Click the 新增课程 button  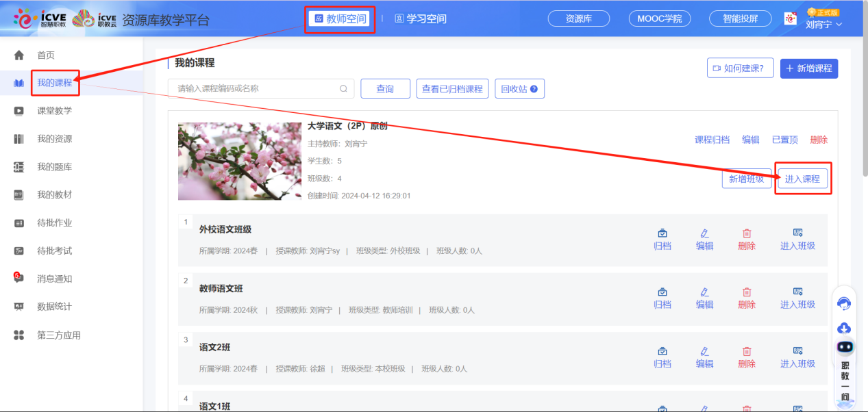tap(808, 68)
